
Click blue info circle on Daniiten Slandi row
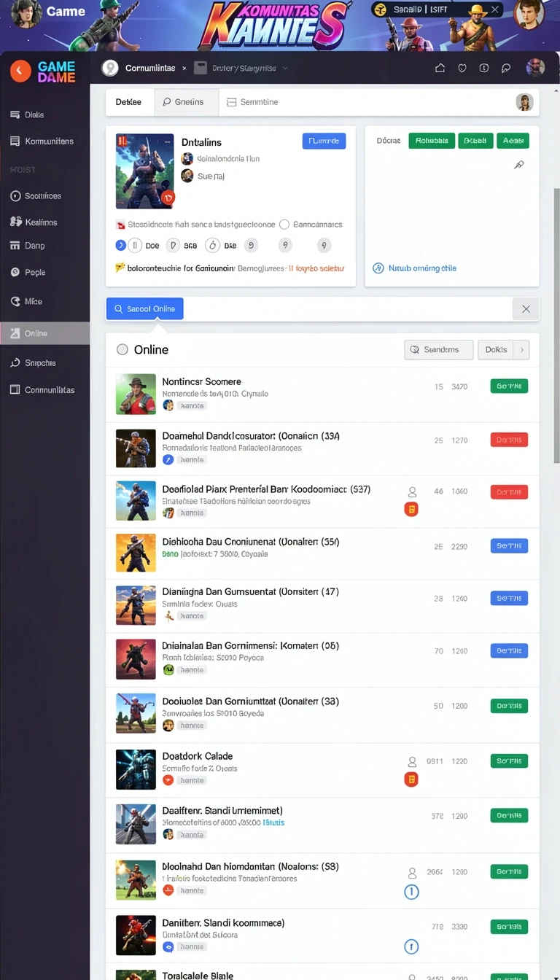coord(411,946)
